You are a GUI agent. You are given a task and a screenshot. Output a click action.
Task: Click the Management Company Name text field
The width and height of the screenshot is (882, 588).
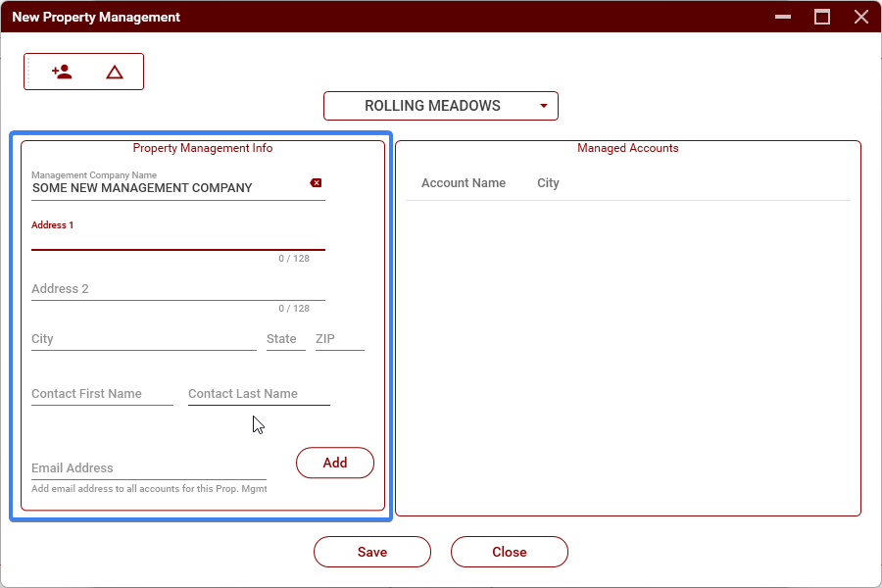click(167, 188)
